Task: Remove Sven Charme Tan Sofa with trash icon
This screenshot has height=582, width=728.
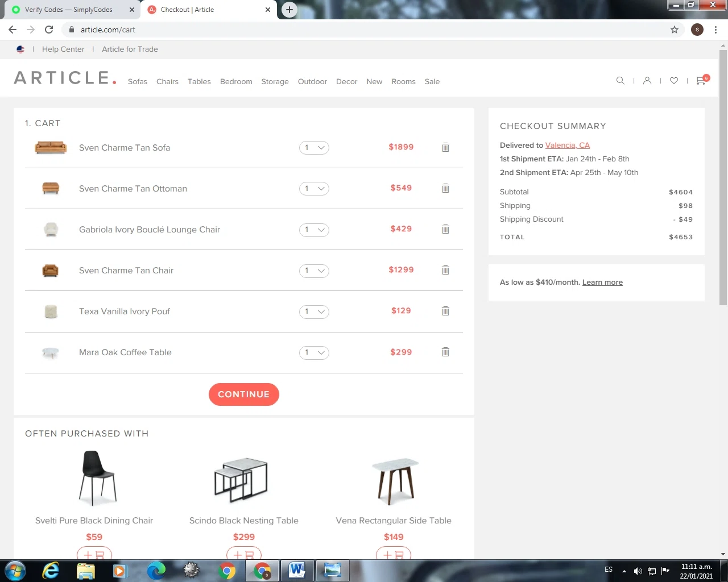Action: (445, 147)
